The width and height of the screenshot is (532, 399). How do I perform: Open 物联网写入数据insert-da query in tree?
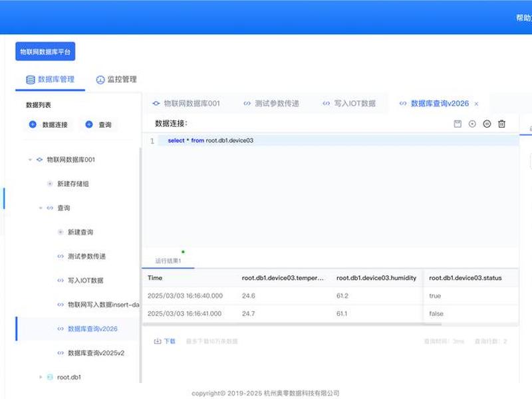(x=104, y=305)
